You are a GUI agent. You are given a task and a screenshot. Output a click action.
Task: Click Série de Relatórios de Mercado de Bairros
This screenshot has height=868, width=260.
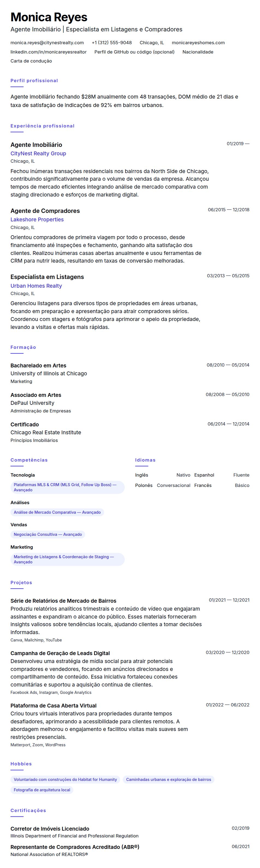[63, 601]
